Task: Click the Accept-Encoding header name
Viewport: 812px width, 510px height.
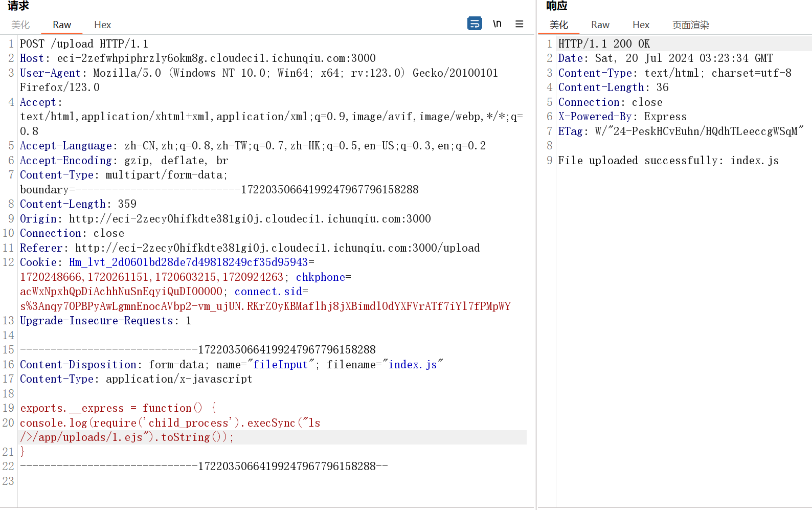Action: coord(66,161)
